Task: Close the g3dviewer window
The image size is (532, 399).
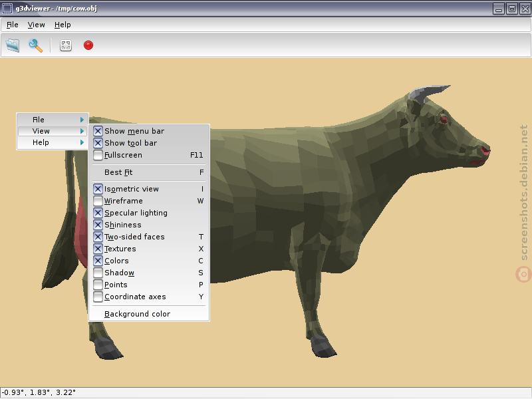Action: click(525, 9)
